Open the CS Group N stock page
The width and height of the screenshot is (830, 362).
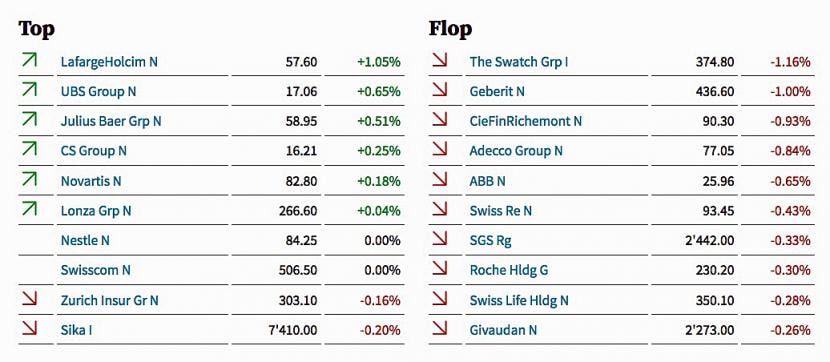[x=94, y=151]
